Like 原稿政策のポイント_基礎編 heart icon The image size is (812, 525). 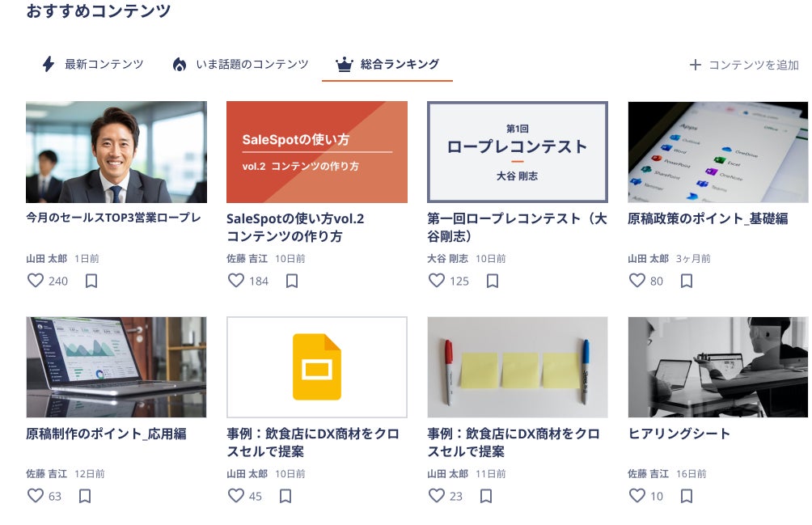(x=637, y=281)
